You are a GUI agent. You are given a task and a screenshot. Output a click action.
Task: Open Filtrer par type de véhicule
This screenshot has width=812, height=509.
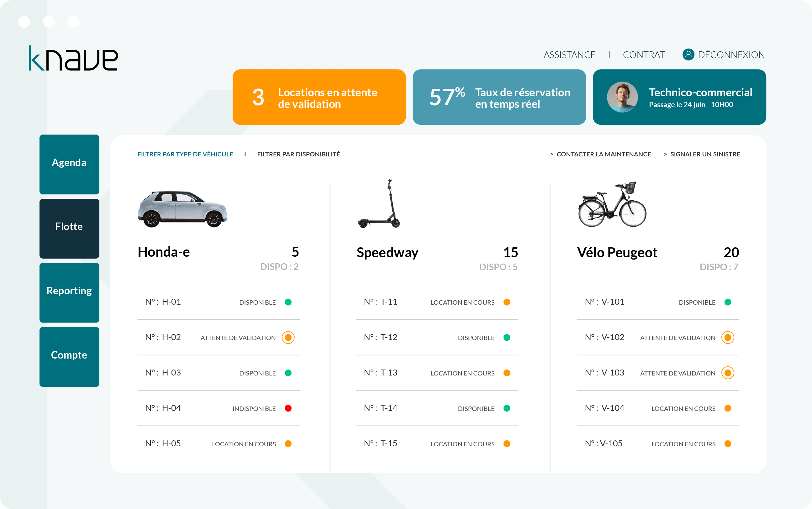coord(185,154)
